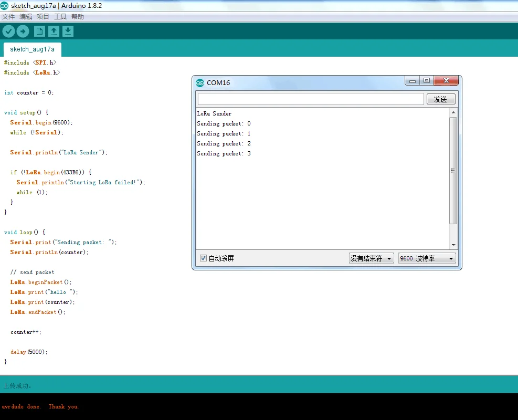Screen dimensions: 518x420
Task: Click the '#include <SPI.h>' code line
Action: [x=30, y=62]
